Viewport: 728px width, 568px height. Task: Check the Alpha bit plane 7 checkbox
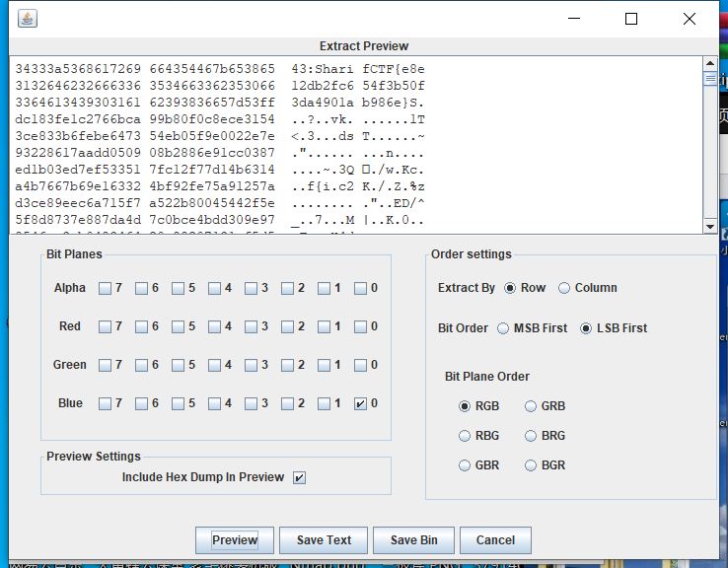coord(105,289)
